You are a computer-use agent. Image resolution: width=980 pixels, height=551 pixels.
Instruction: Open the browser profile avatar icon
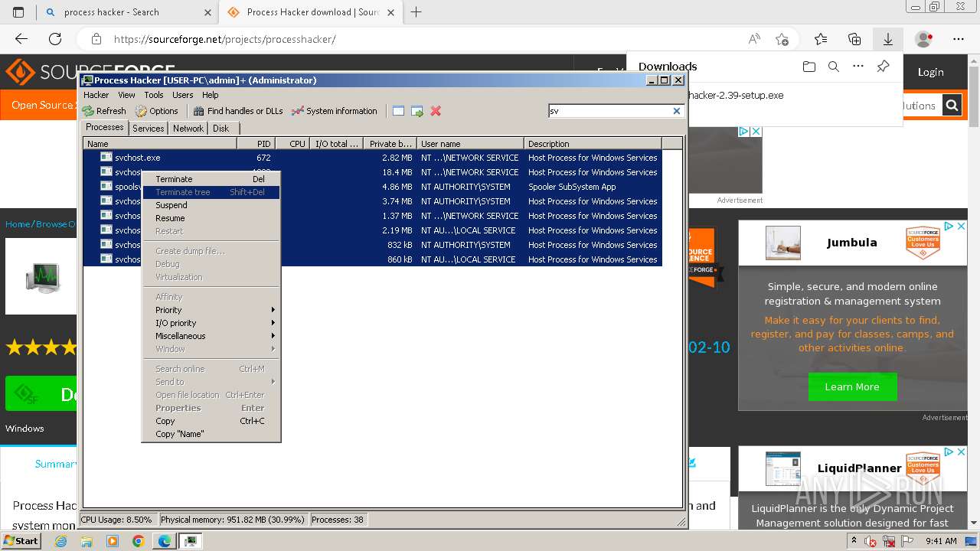[924, 39]
